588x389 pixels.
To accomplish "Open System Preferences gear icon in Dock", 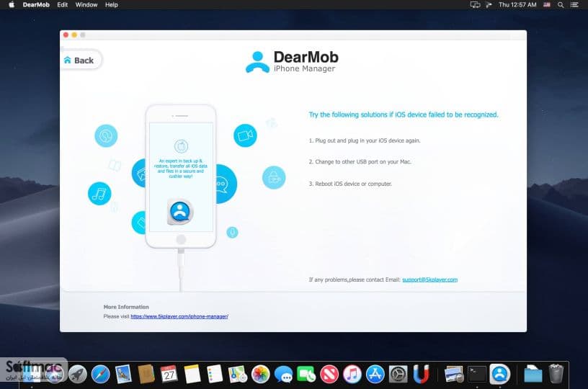I will coord(398,374).
